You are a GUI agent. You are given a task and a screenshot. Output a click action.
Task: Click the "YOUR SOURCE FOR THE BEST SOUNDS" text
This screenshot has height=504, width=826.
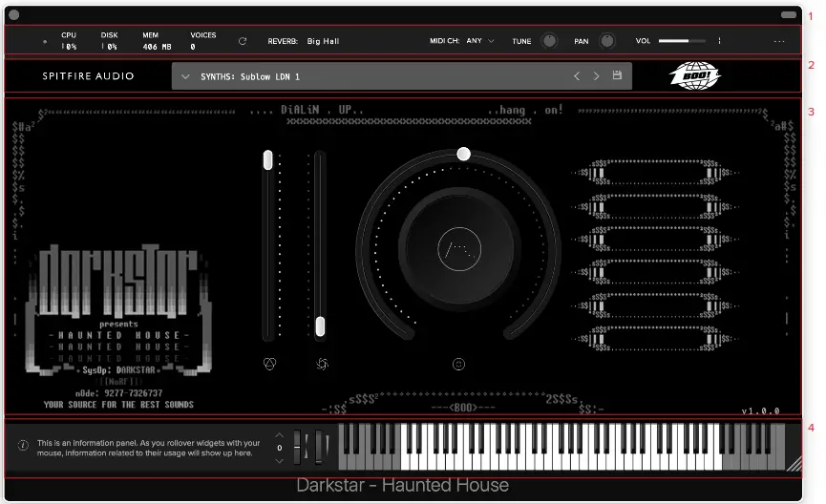(118, 405)
